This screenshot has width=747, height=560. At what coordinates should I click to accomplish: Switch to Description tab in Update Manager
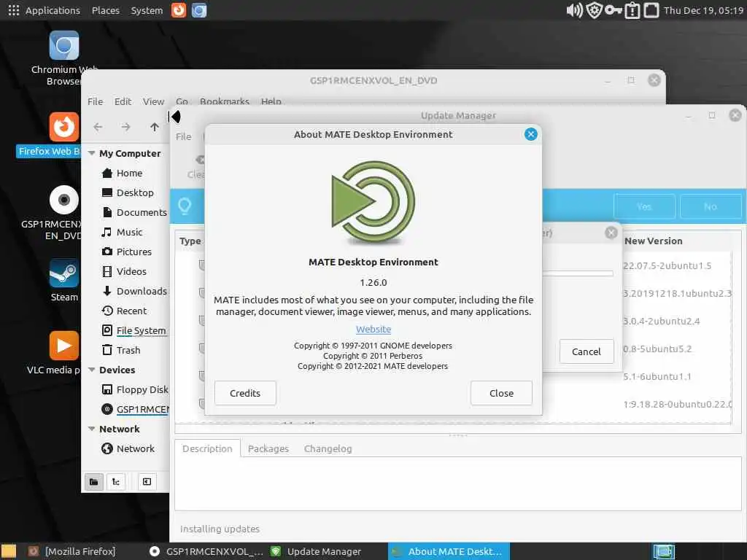pyautogui.click(x=207, y=448)
